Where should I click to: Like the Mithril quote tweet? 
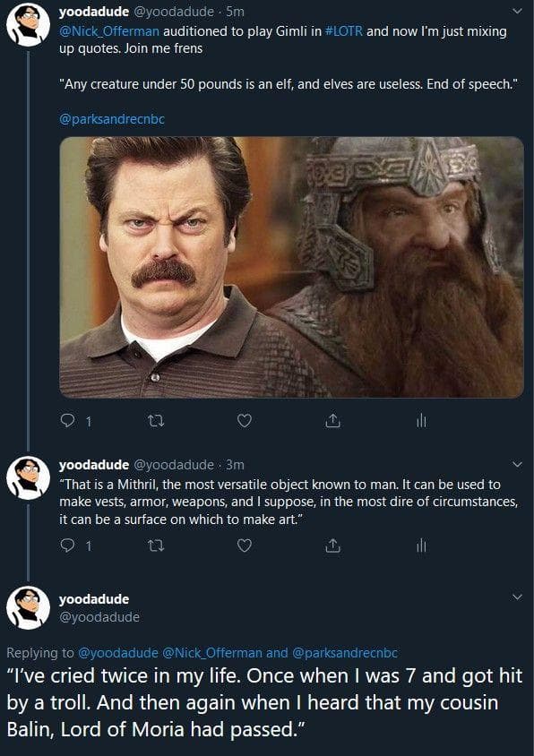[x=244, y=544]
